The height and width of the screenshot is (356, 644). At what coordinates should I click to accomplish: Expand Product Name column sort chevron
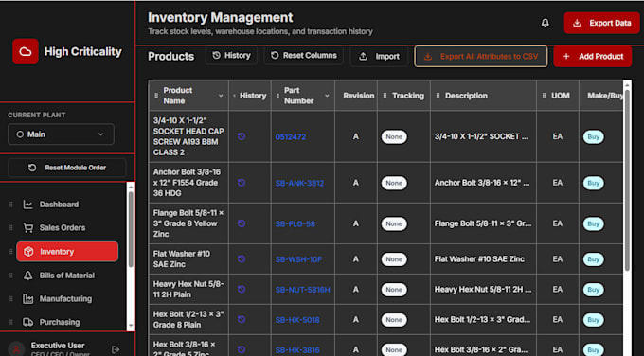pyautogui.click(x=221, y=96)
